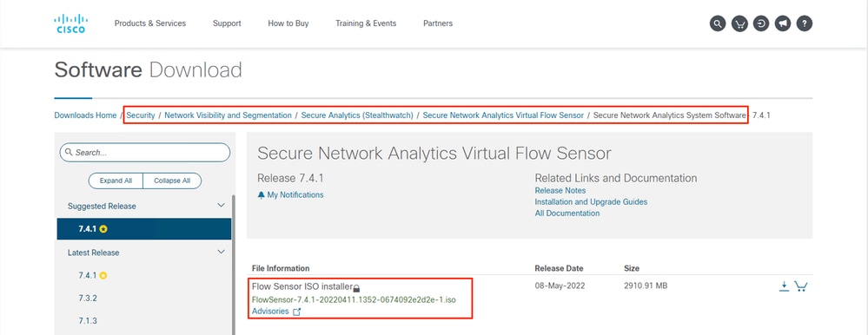Open the feedback megaphone icon
This screenshot has height=335, width=868.
(783, 23)
